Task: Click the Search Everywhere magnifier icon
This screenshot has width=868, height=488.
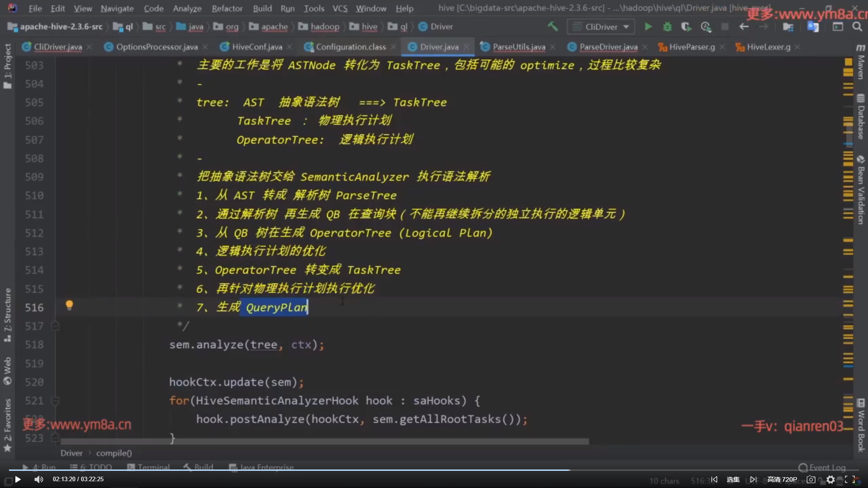Action: coord(857,27)
